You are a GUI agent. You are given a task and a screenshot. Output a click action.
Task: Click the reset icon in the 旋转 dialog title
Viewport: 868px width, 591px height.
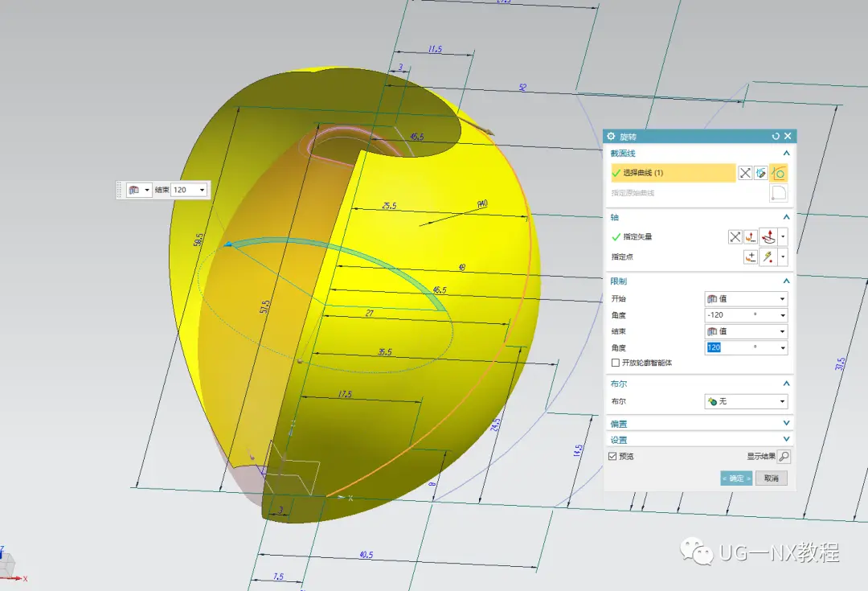(776, 136)
